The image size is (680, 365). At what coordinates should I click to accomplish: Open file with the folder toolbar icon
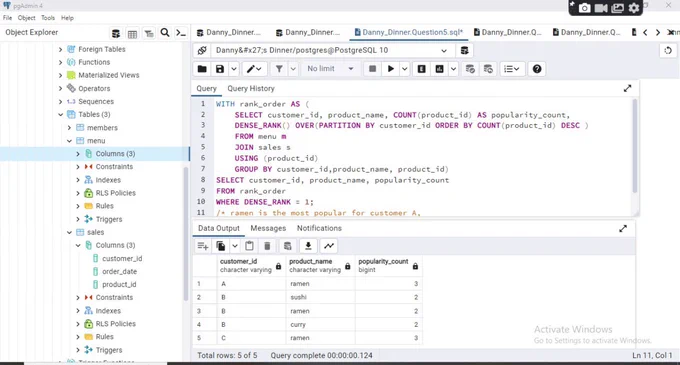tap(202, 69)
